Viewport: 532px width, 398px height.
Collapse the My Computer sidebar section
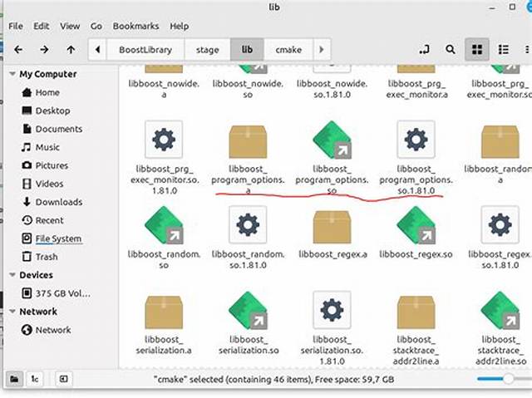pyautogui.click(x=12, y=74)
